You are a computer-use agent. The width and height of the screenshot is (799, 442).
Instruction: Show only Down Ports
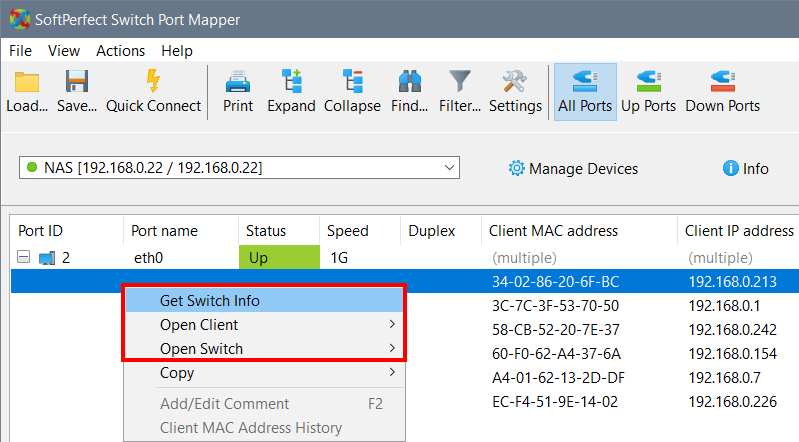(x=723, y=92)
